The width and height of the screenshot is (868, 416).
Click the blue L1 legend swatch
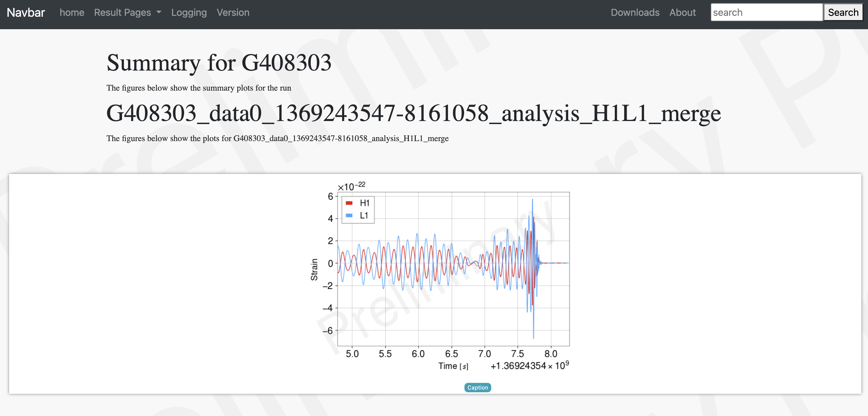349,215
